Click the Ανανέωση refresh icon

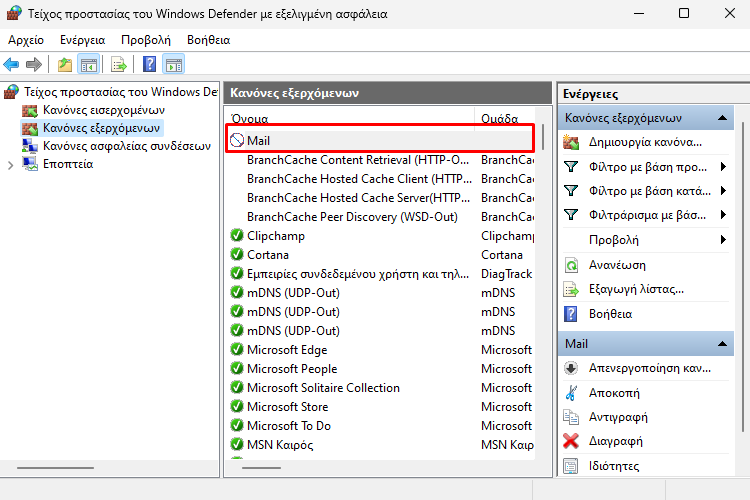point(571,265)
